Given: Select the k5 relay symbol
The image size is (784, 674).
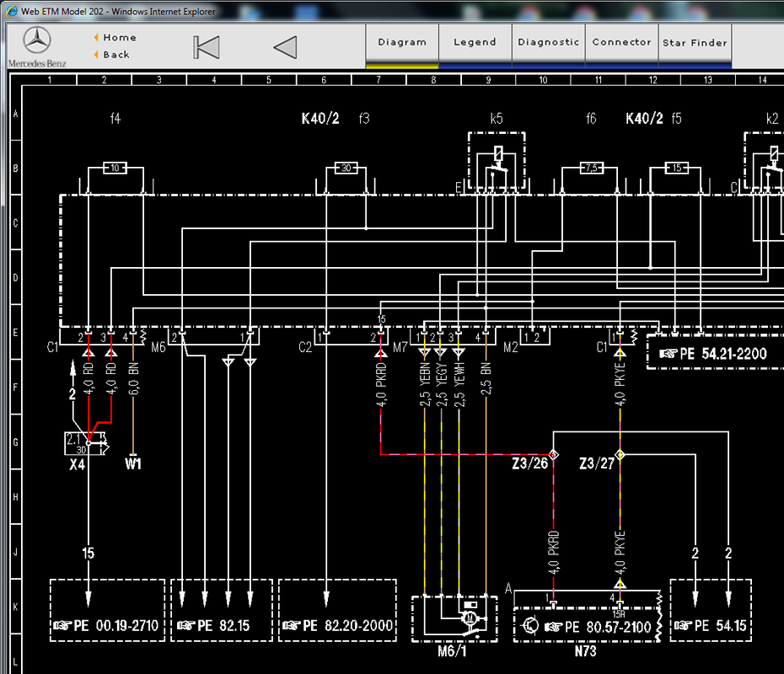Looking at the screenshot, I should pos(497,161).
